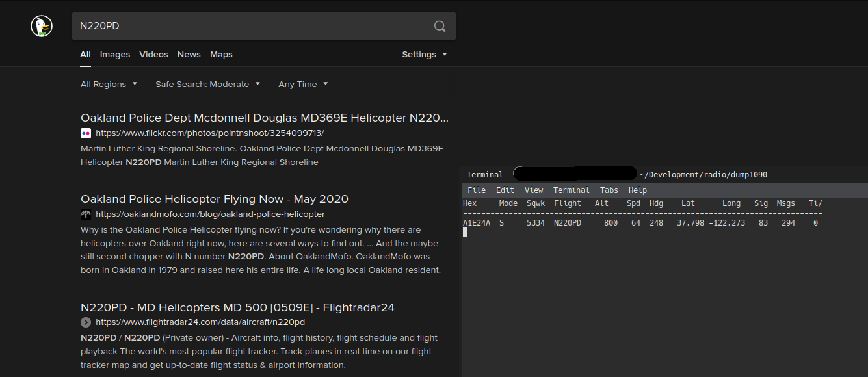Click latitude 37.798 in the terminal
This screenshot has width=868, height=377.
[x=690, y=223]
